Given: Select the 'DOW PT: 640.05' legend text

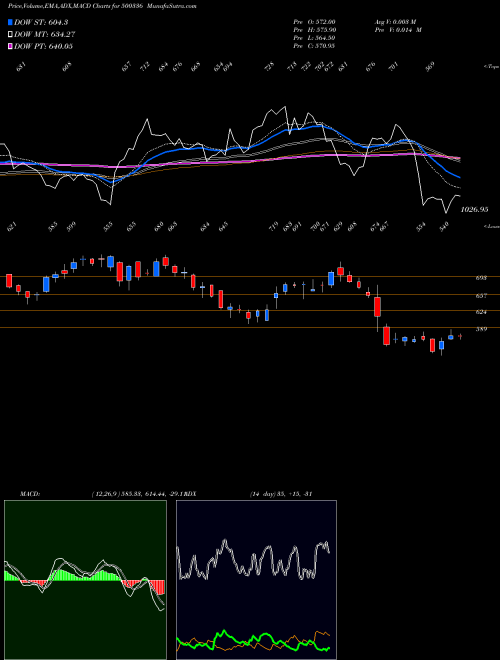Looking at the screenshot, I should click(x=43, y=46).
